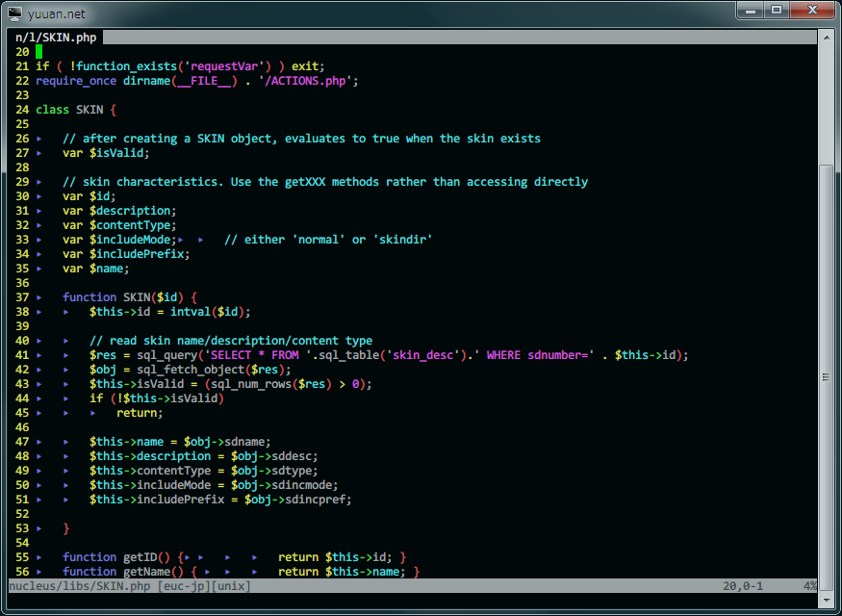This screenshot has width=842, height=616.
Task: Click '$includePrefix' on line 34
Action: click(137, 254)
